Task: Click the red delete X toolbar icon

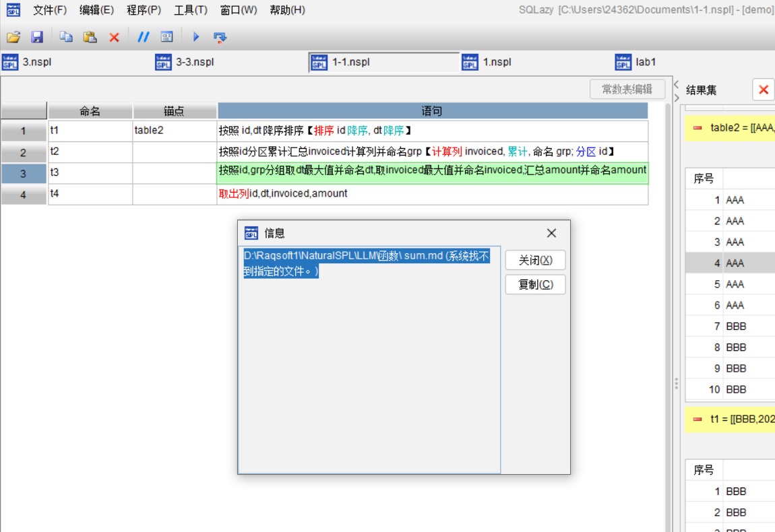Action: [x=114, y=37]
